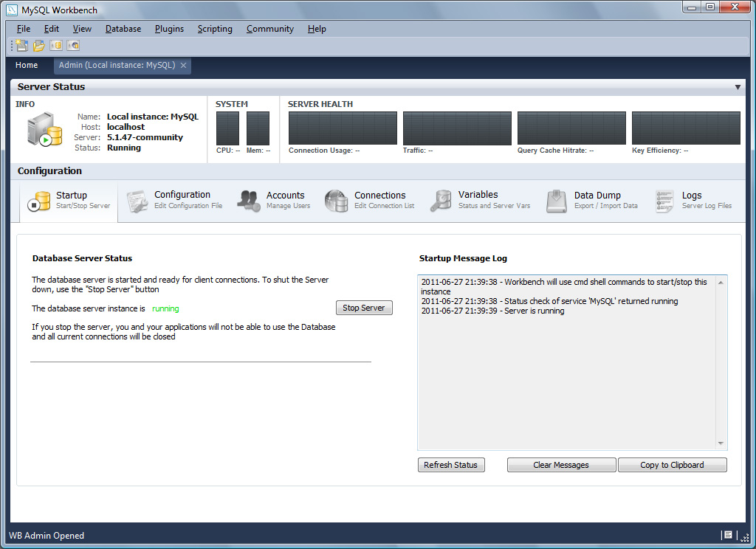Click the Open Model folder toolbar icon
The width and height of the screenshot is (756, 549).
(x=38, y=45)
